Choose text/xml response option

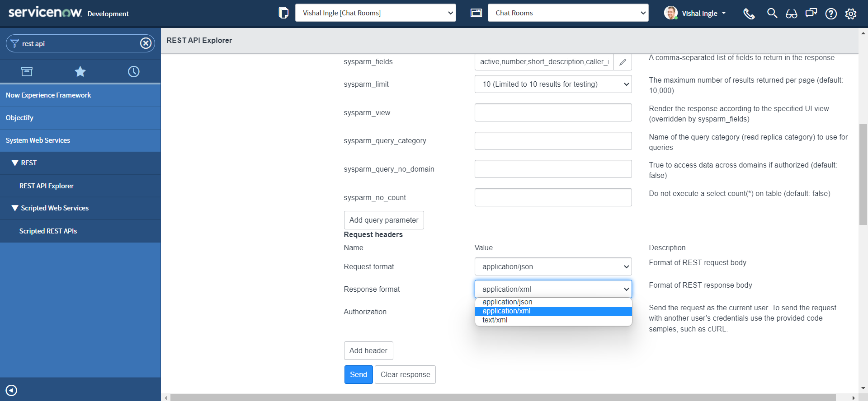(x=553, y=320)
